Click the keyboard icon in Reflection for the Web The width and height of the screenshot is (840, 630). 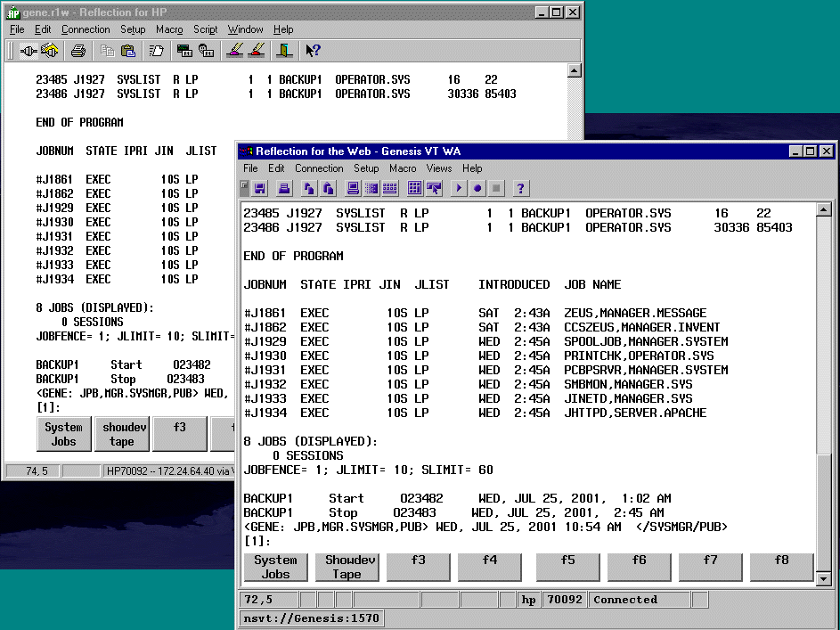coord(390,188)
